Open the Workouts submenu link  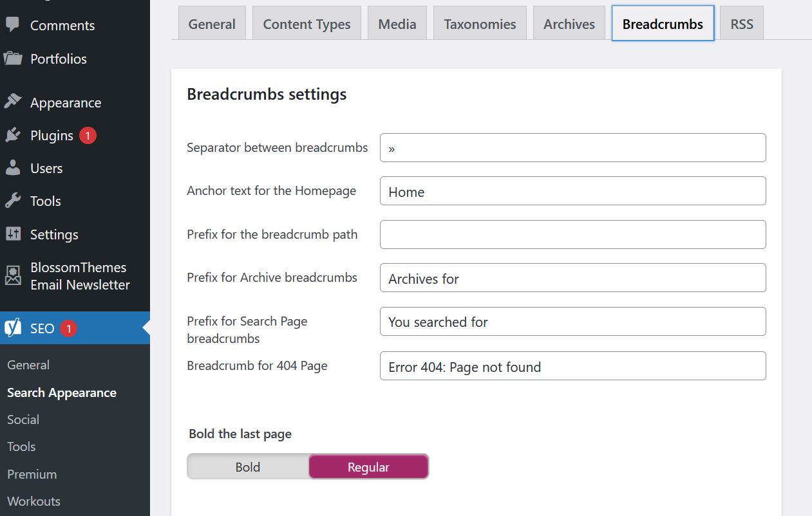33,501
